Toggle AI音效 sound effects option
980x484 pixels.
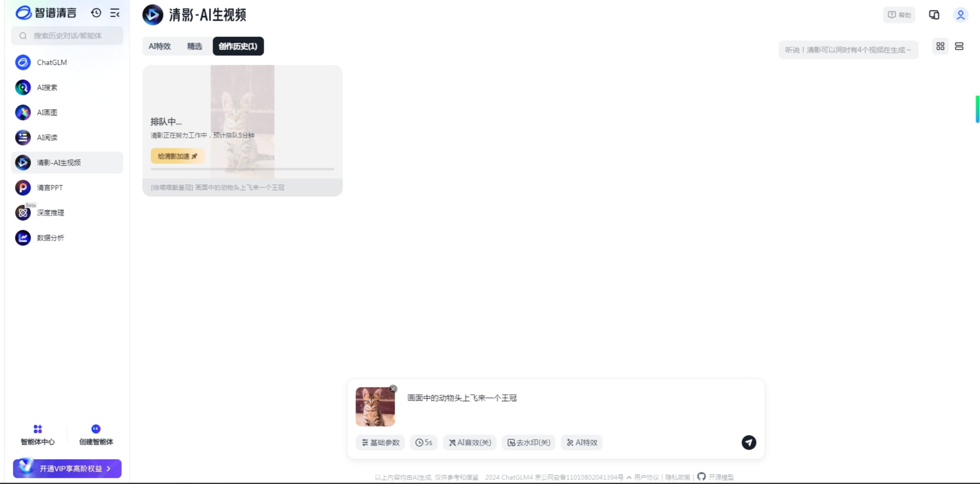click(469, 442)
